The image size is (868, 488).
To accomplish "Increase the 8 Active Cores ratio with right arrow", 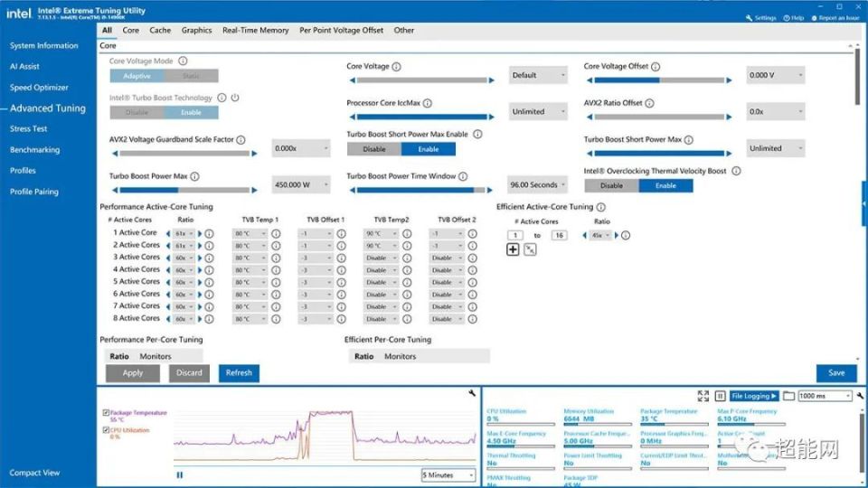I will click(200, 319).
